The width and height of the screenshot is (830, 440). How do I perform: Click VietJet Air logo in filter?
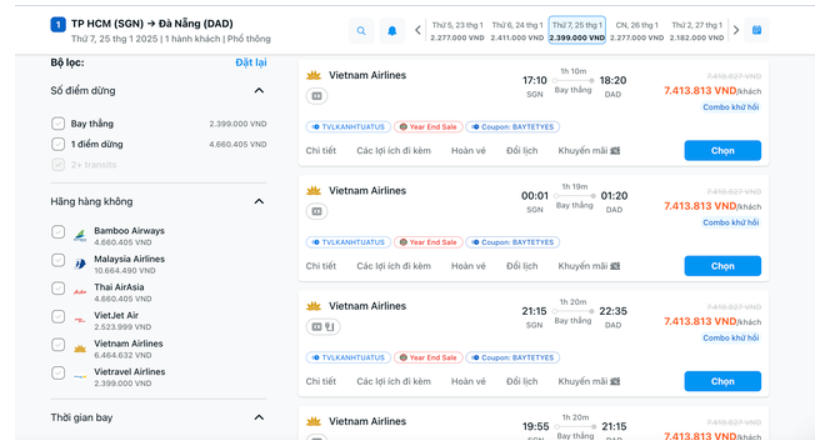[x=80, y=320]
